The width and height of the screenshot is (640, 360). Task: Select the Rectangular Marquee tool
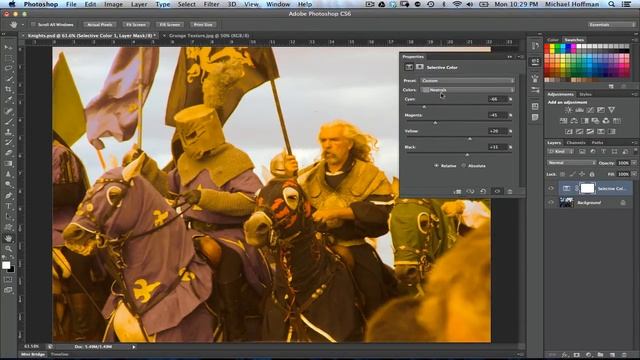(8, 58)
